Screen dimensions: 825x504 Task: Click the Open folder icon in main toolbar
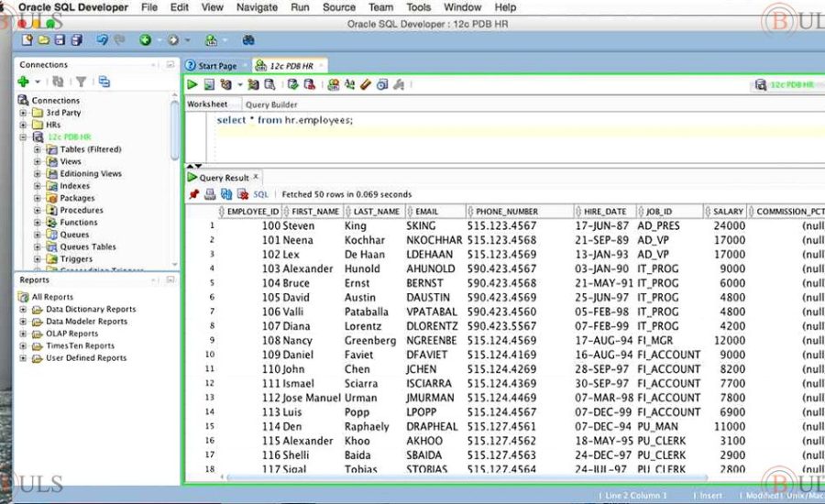tap(44, 40)
